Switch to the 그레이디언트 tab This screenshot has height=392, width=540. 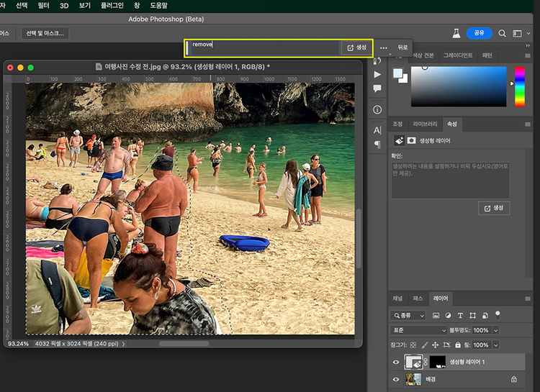click(458, 55)
